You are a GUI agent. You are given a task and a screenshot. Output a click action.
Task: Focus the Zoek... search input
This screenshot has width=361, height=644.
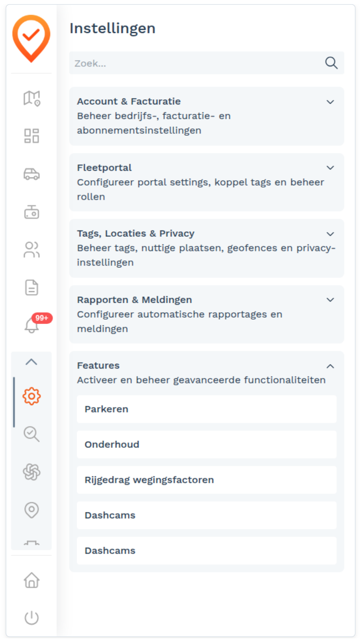206,63
